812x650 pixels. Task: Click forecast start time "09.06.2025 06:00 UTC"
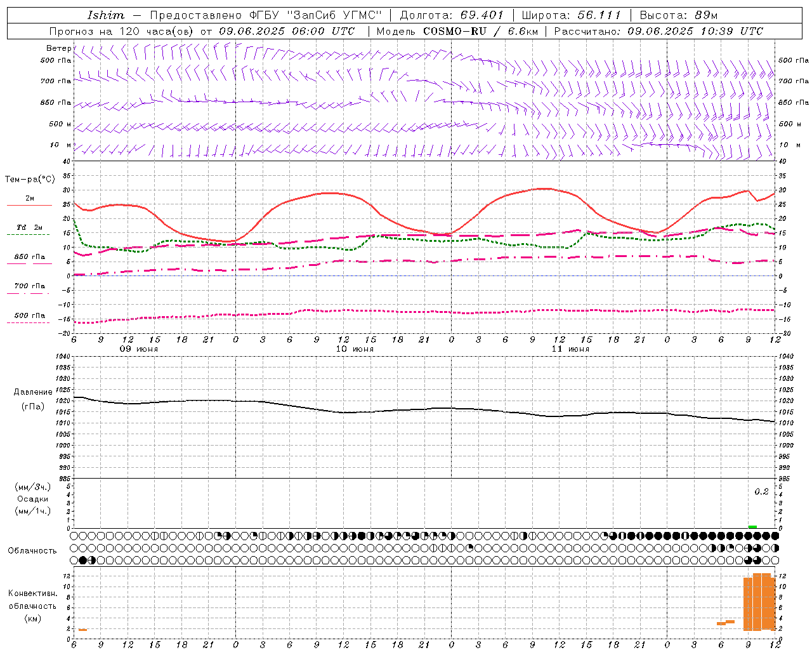pyautogui.click(x=287, y=31)
